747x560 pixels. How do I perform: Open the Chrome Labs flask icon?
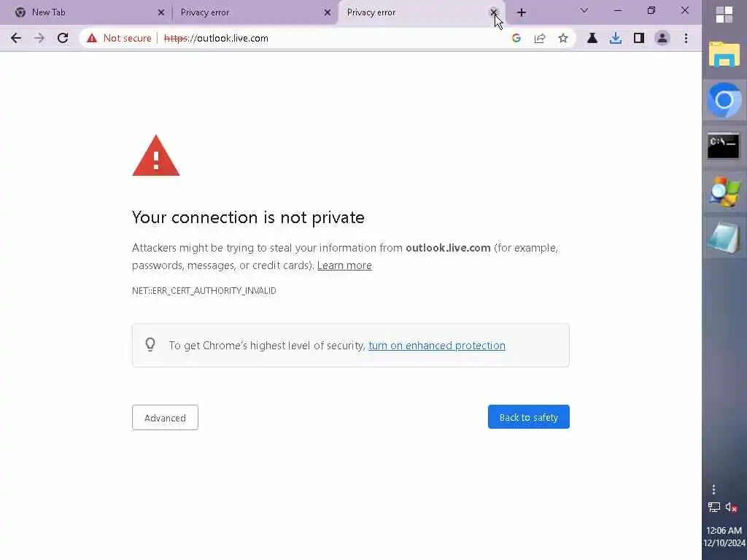[592, 38]
